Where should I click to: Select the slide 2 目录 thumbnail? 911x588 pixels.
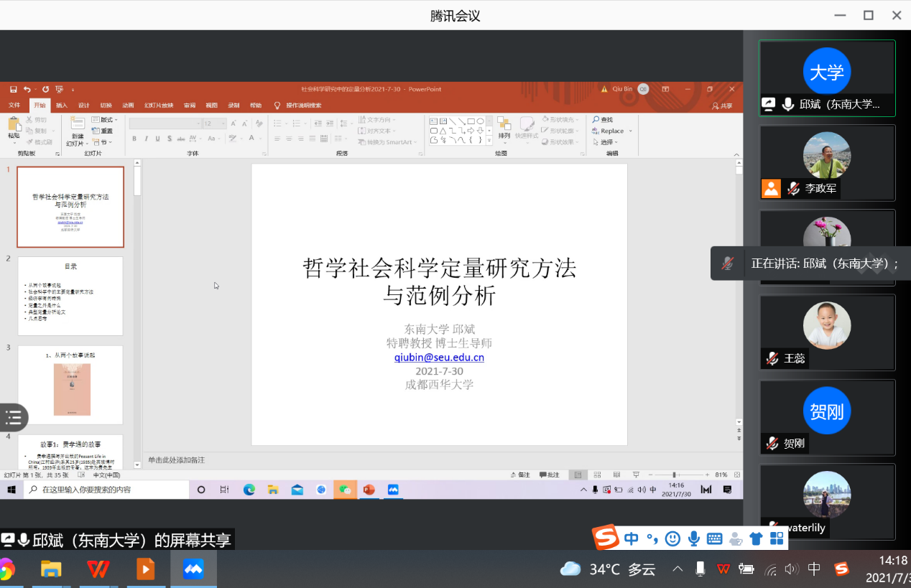[x=70, y=296]
